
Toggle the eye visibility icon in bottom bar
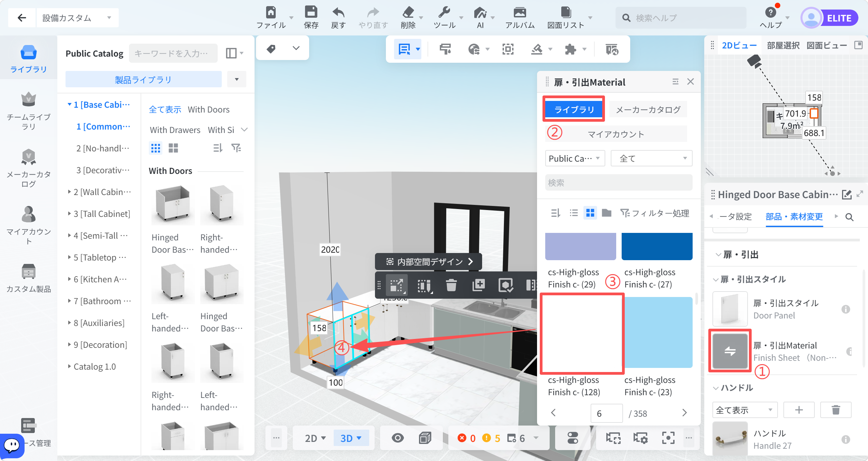coord(398,438)
